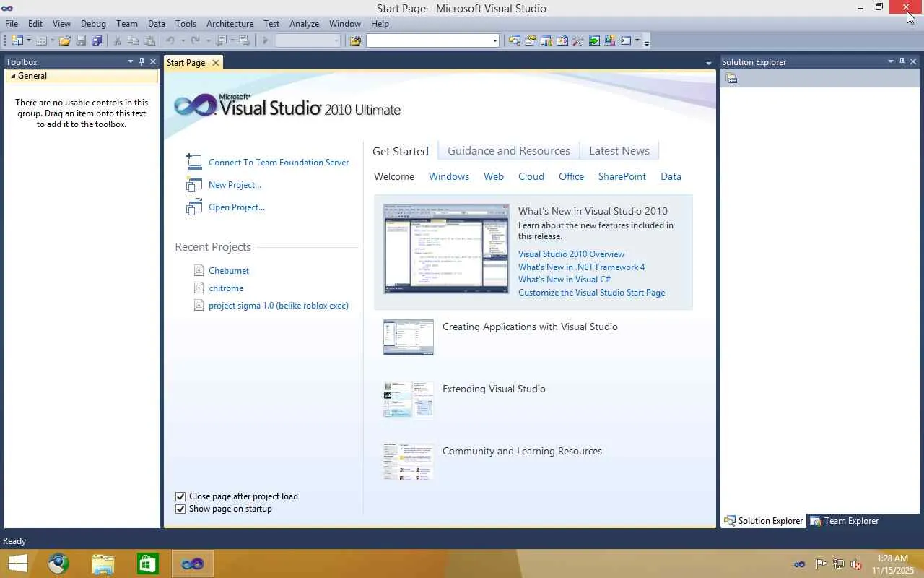Click the Start Debugging play icon
This screenshot has width=924, height=578.
(x=265, y=41)
